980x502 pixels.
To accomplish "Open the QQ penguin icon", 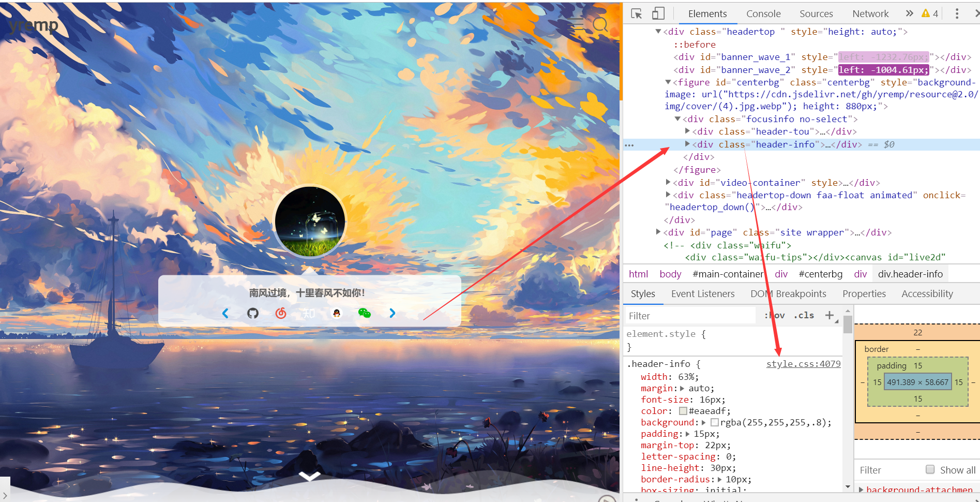I will (x=337, y=313).
